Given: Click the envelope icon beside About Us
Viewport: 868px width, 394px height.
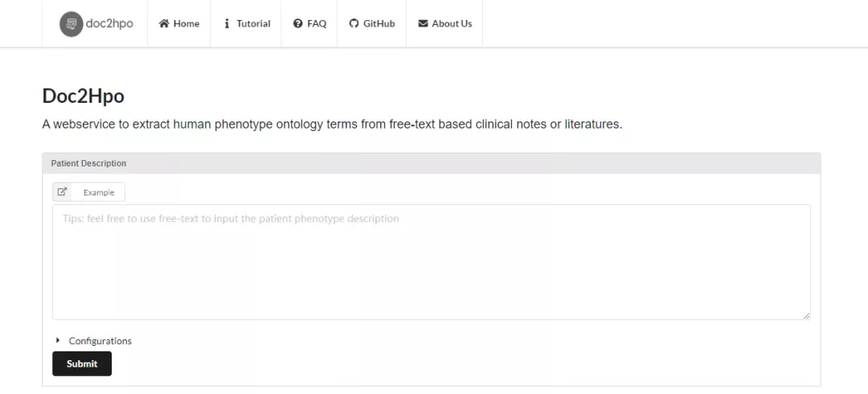Looking at the screenshot, I should point(423,24).
